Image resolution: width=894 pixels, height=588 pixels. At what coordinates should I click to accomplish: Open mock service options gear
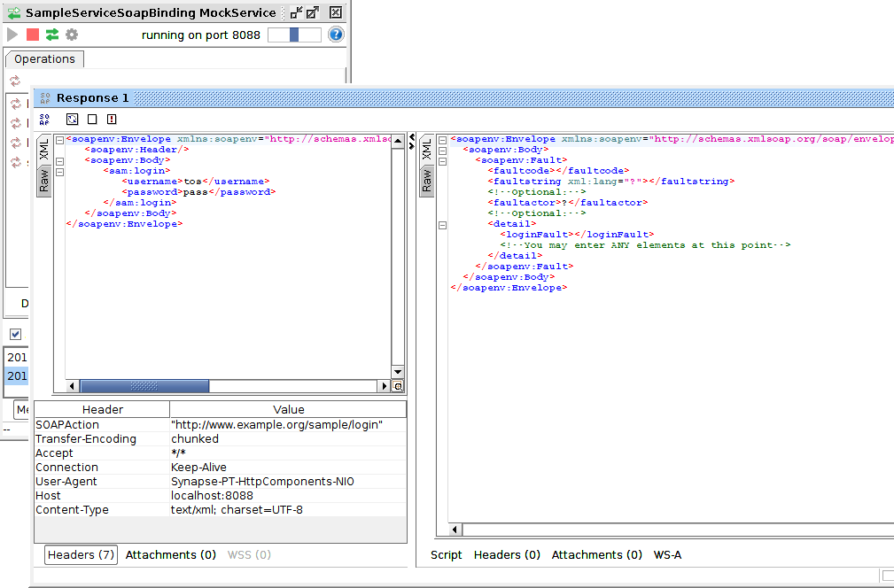(x=72, y=35)
